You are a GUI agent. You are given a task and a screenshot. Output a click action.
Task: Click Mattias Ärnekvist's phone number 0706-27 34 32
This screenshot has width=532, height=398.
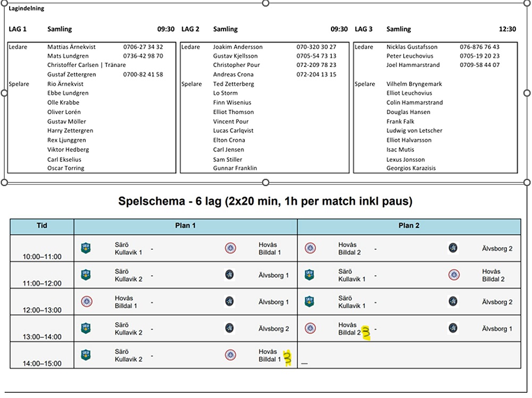point(143,47)
